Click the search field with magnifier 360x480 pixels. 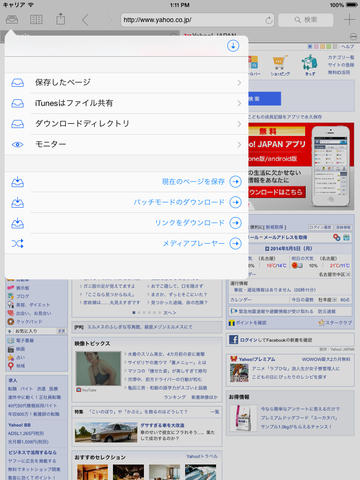click(306, 20)
